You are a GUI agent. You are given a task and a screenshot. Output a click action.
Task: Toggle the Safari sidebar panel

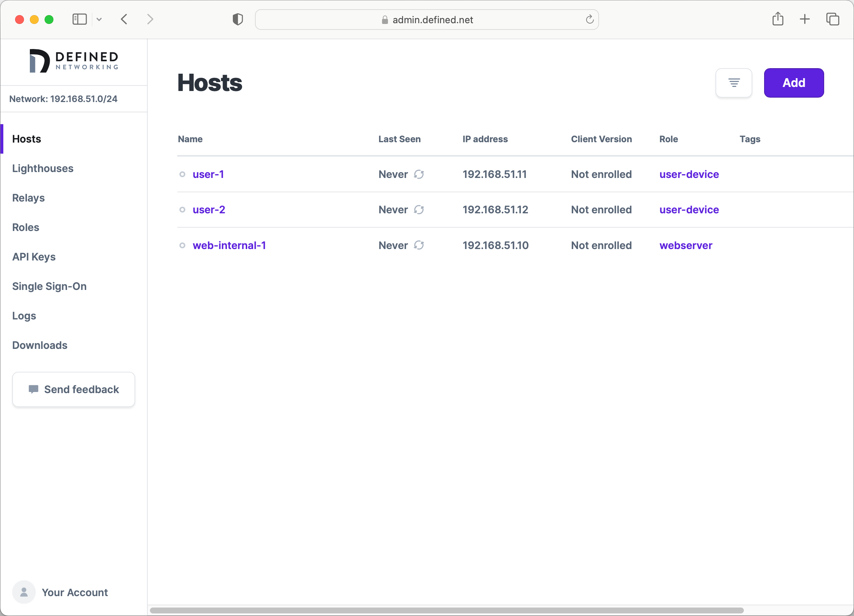(80, 19)
